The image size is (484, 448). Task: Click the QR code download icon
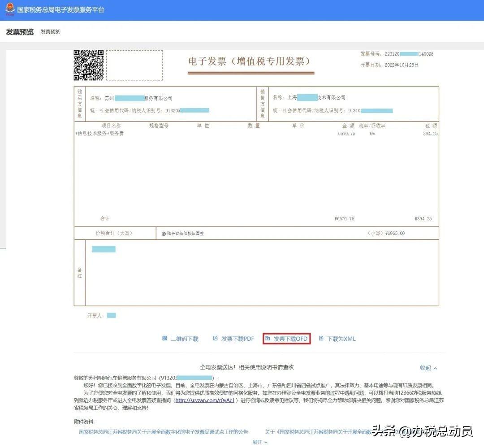coord(164,339)
